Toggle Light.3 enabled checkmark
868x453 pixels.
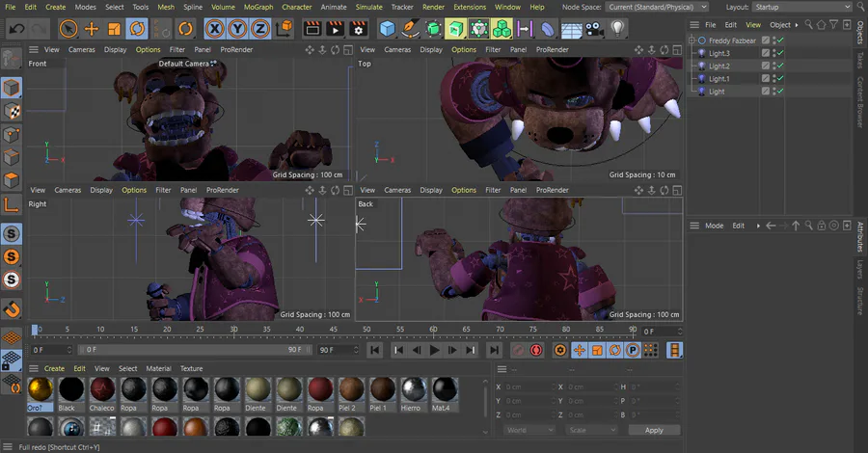coord(780,53)
